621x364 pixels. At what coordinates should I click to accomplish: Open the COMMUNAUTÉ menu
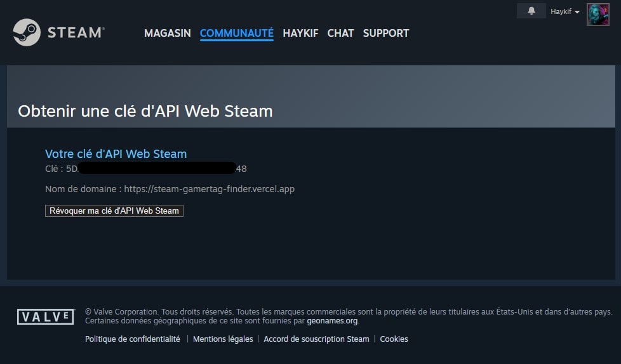[x=236, y=33]
